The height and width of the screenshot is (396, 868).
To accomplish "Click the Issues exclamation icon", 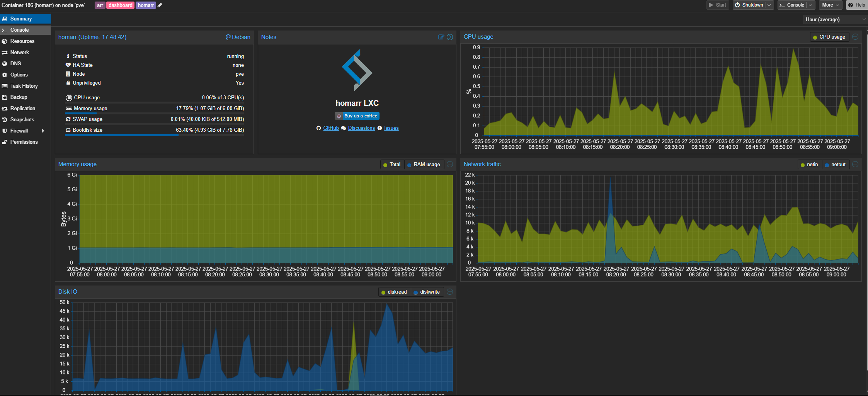I will point(380,128).
